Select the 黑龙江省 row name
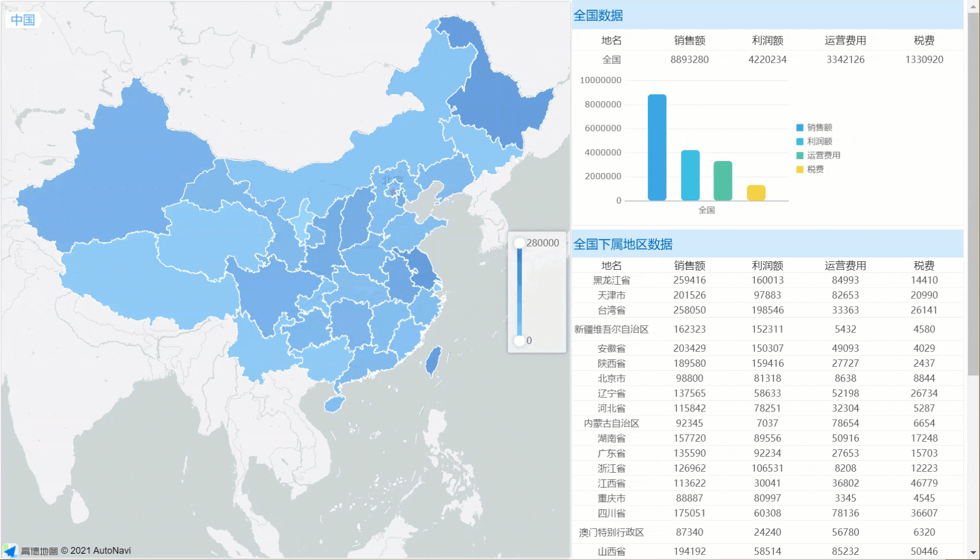The image size is (980, 560). 611,281
